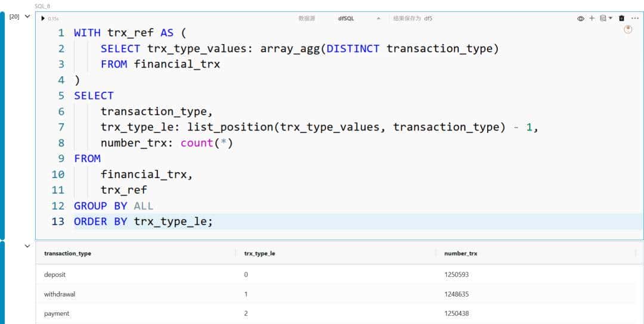Click the SQL_8 cell title label

pos(43,6)
